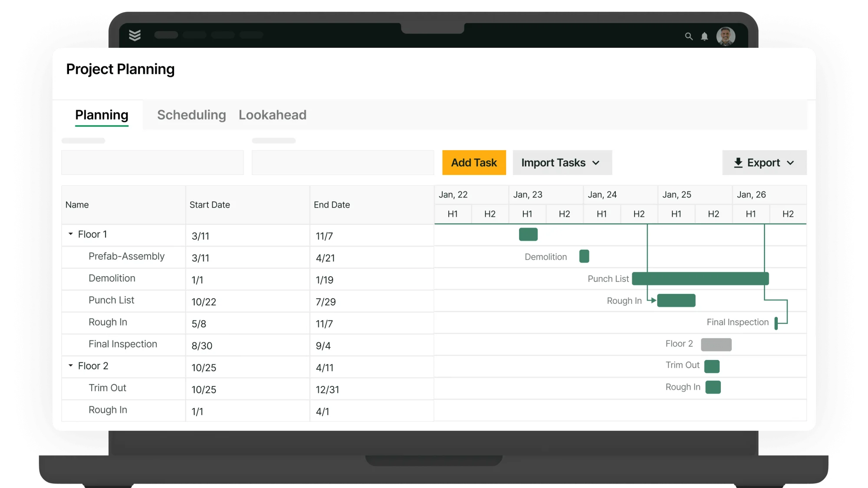Select the Prefab-Assembly task row

(126, 257)
